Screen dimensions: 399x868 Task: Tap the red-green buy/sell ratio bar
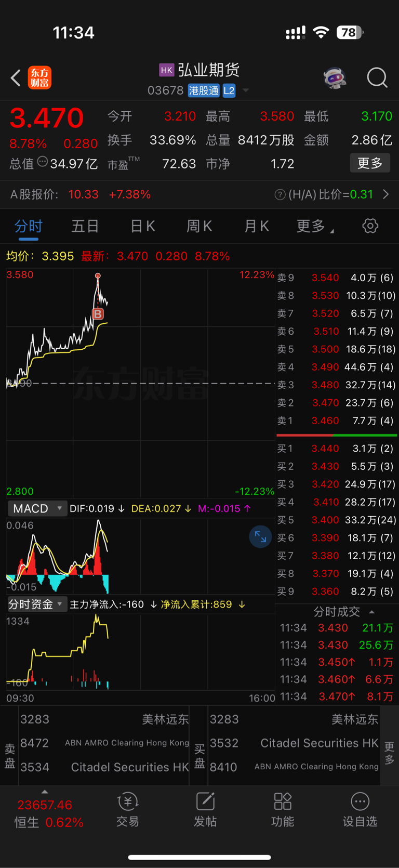(x=337, y=435)
